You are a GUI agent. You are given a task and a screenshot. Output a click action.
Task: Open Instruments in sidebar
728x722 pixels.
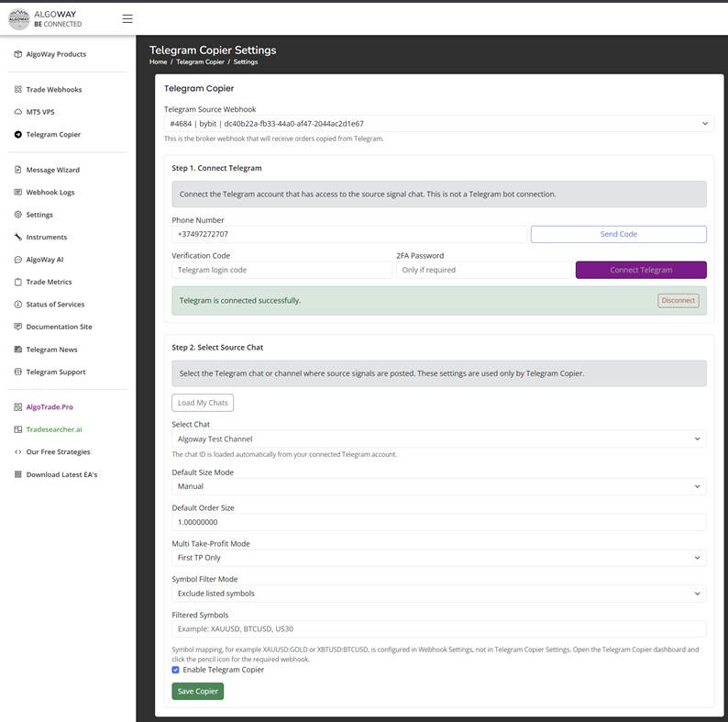[47, 237]
